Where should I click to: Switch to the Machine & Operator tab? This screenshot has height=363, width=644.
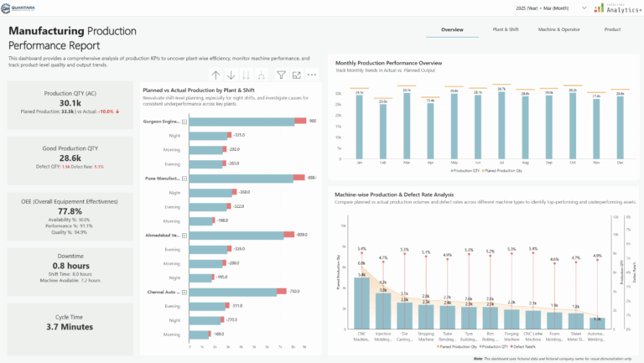559,29
